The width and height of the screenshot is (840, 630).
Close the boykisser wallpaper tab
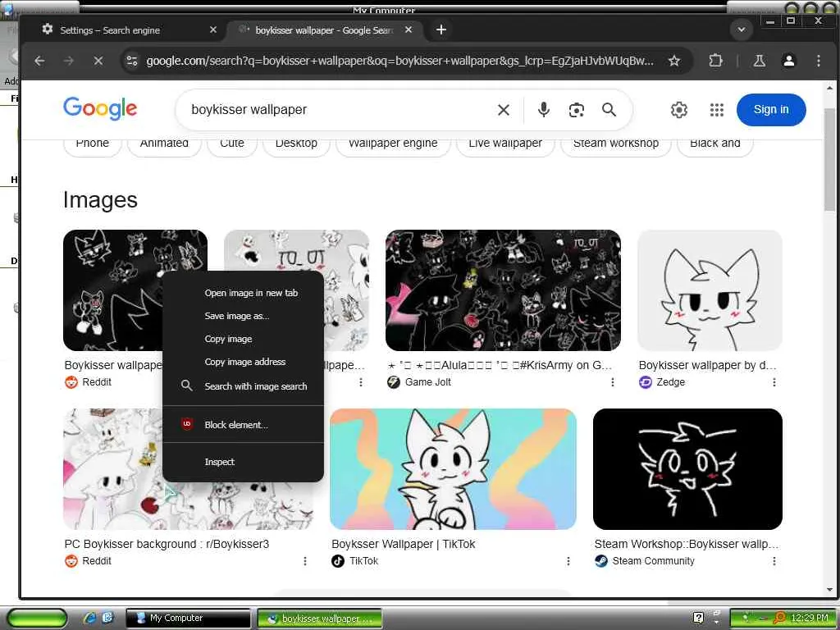click(409, 30)
